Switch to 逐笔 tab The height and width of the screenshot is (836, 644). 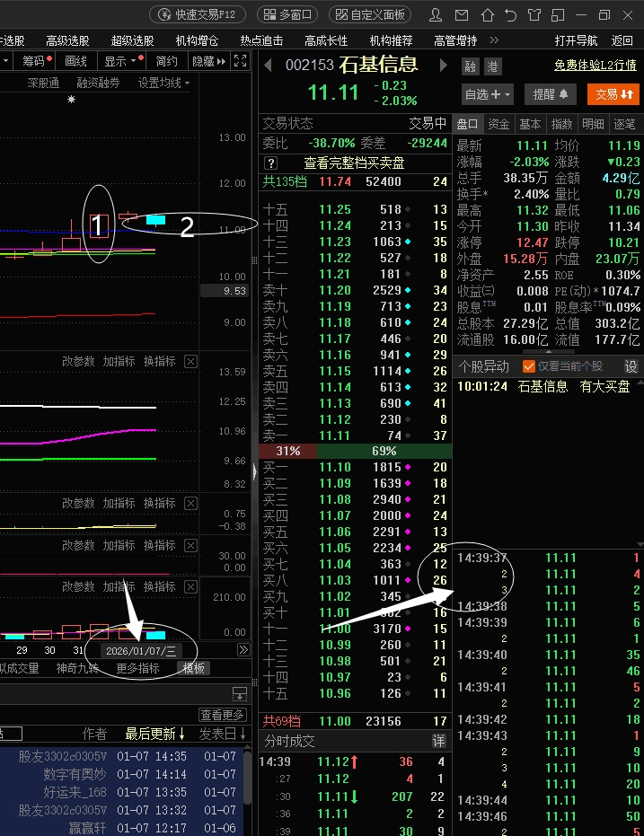(625, 124)
